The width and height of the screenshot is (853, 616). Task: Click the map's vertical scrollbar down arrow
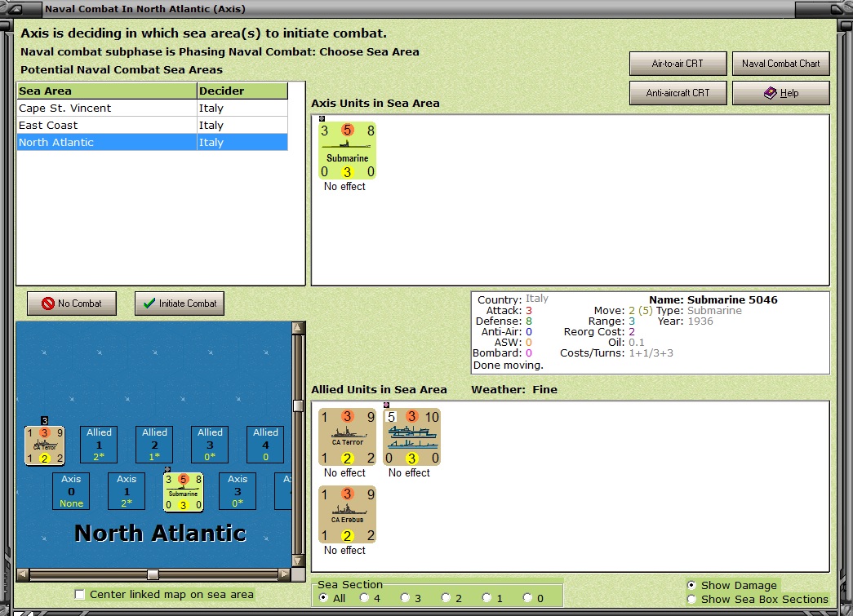(298, 561)
